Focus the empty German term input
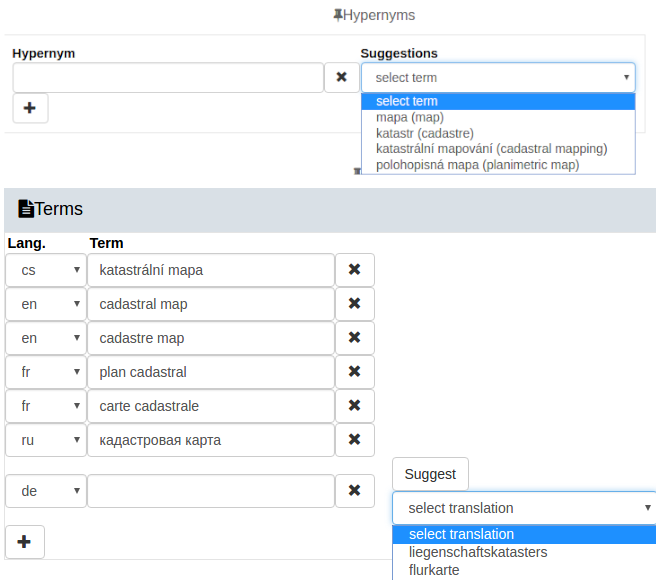The width and height of the screenshot is (657, 580). 210,491
